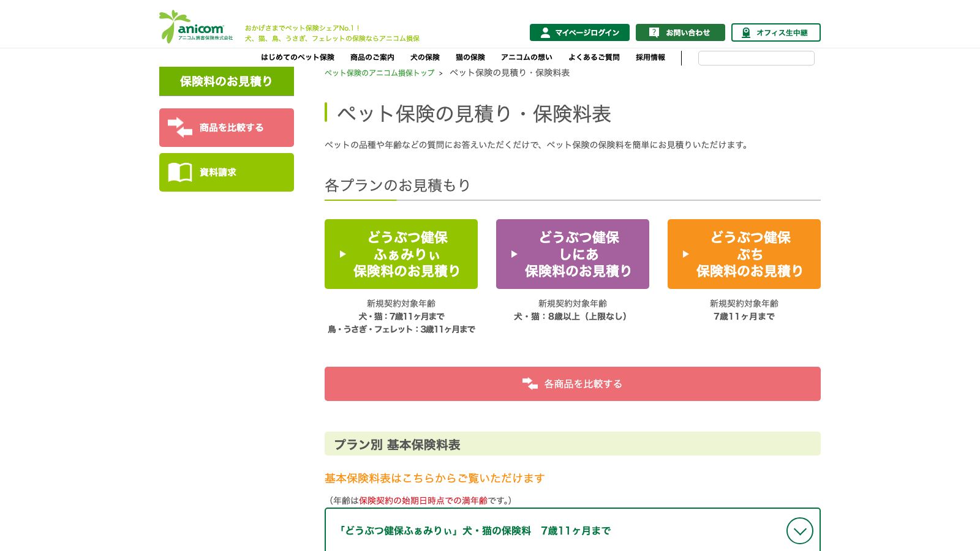This screenshot has width=980, height=551.
Task: Click the anicom logo
Action: click(x=196, y=26)
